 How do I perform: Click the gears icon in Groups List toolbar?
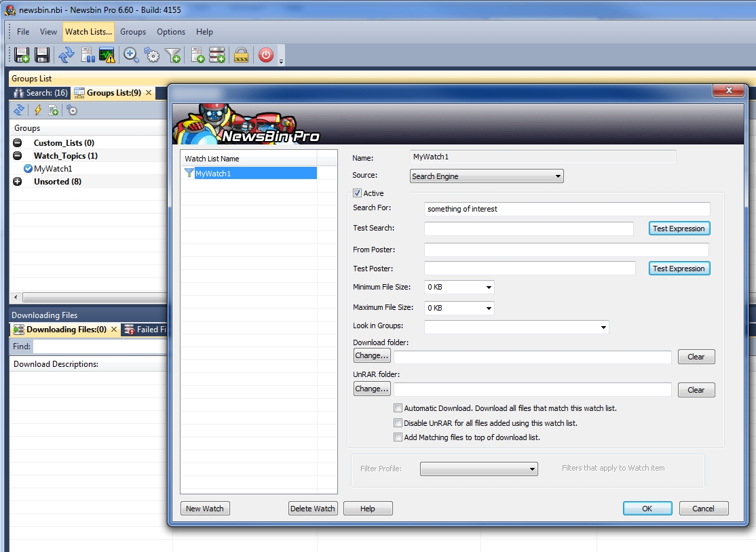[72, 111]
